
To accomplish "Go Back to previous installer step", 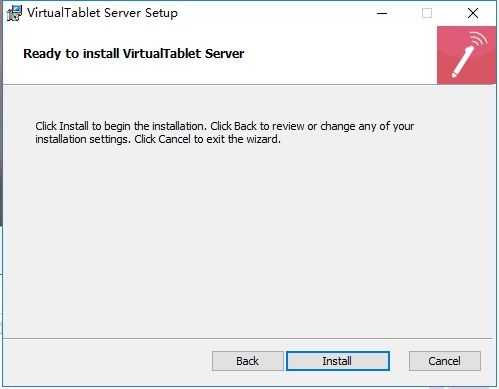I will tap(247, 361).
